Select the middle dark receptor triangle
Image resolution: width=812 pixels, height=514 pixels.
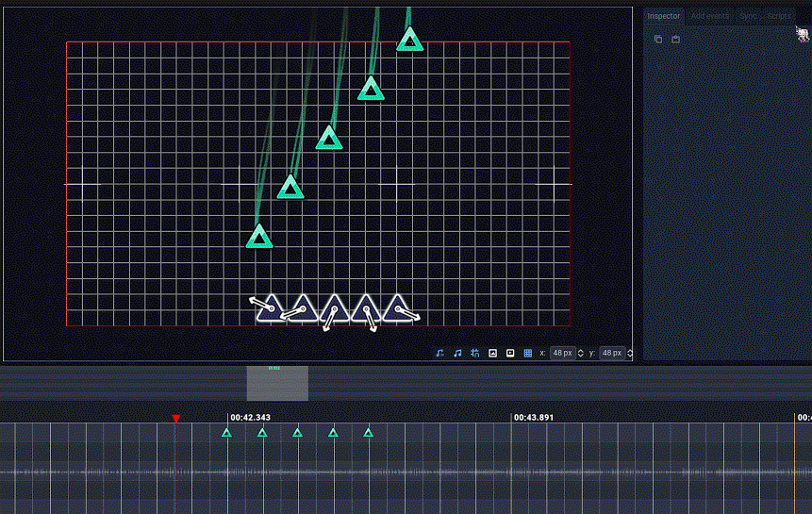point(334,309)
